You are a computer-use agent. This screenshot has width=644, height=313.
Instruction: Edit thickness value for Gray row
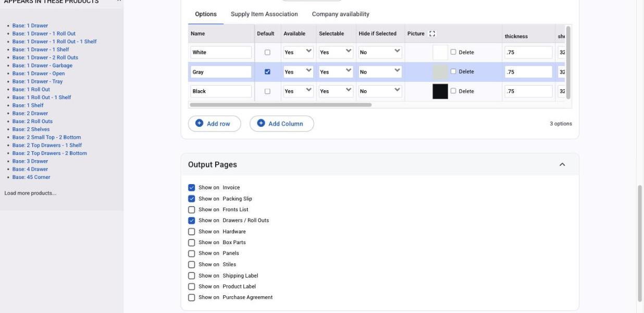click(528, 71)
